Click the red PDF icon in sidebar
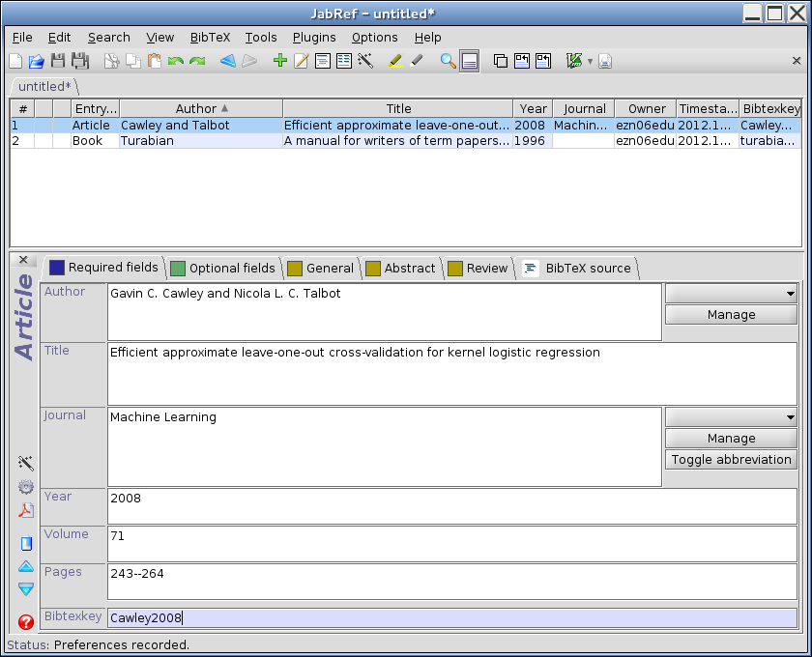 (x=26, y=510)
